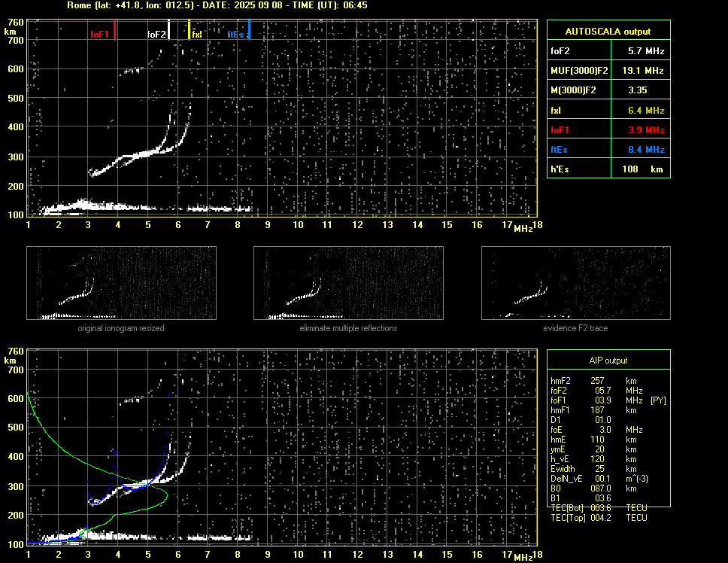This screenshot has height=563, width=728.
Task: Click the Ewidth value '25' in AIP output
Action: (x=599, y=469)
